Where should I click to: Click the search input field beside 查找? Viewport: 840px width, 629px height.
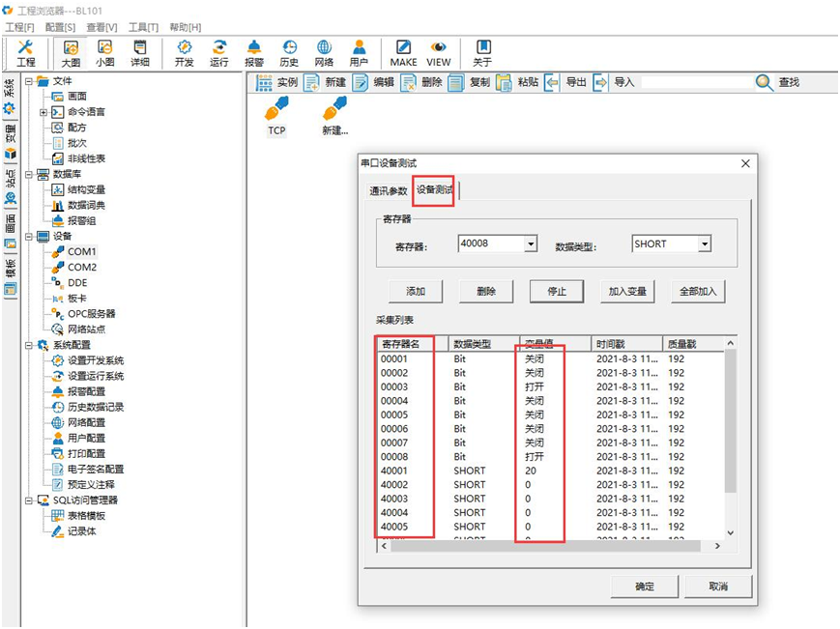pos(696,82)
